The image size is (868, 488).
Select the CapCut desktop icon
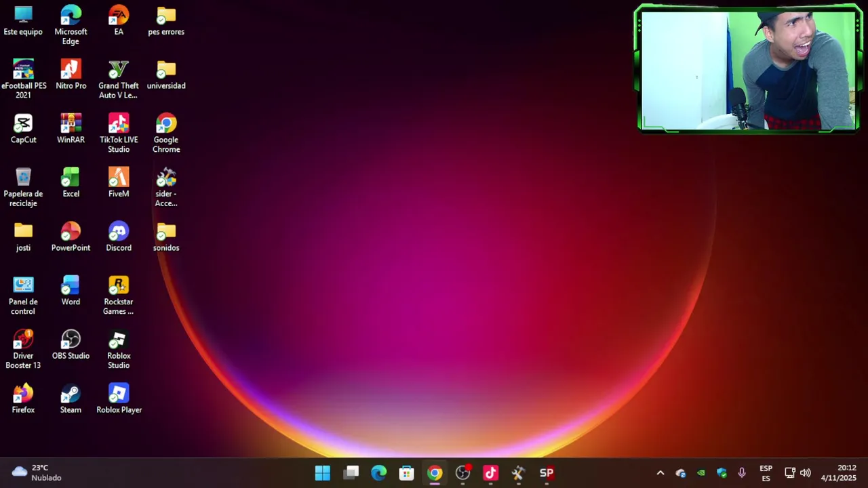(x=23, y=129)
